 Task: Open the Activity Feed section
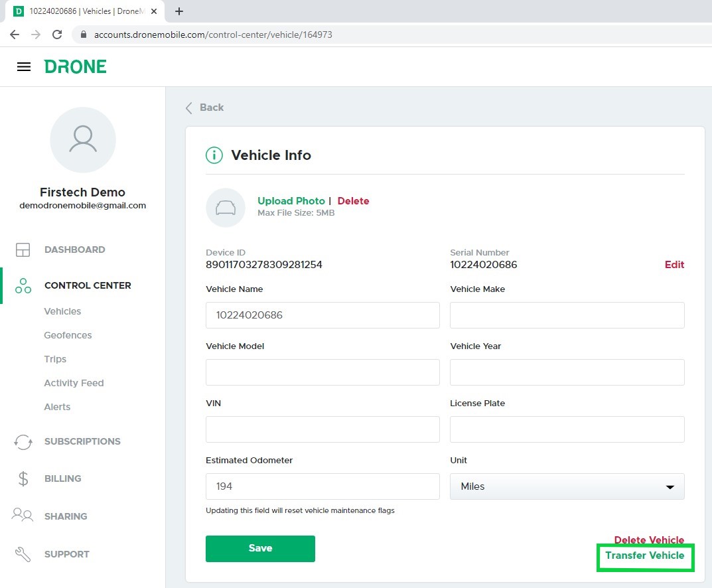pos(74,383)
